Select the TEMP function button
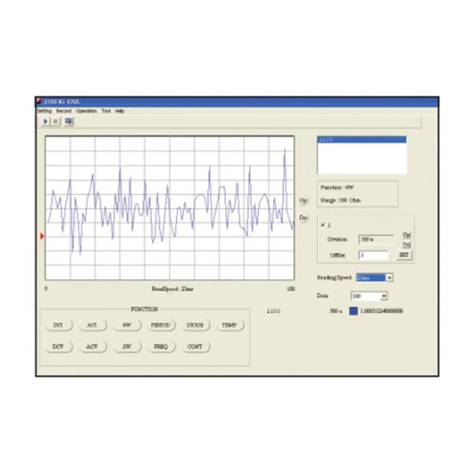476x476 pixels. pos(230,325)
